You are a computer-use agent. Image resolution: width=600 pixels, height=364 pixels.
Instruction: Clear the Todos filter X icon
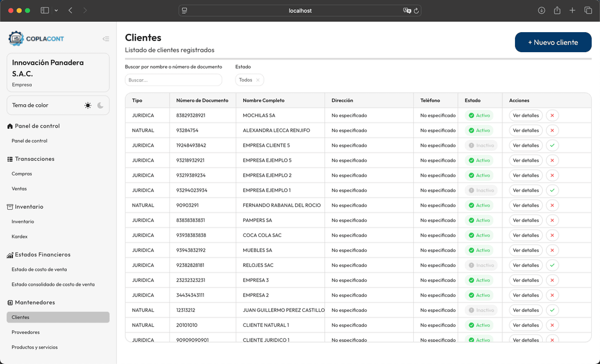point(258,80)
